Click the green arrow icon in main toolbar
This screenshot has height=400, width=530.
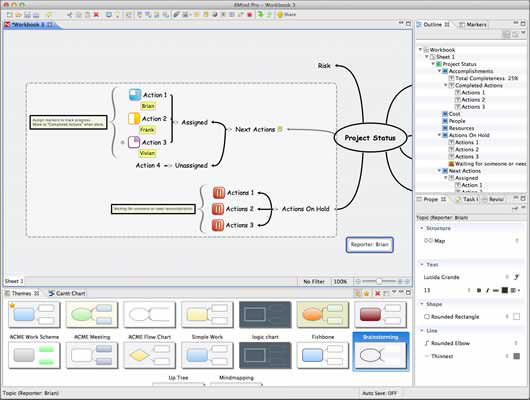tap(260, 15)
